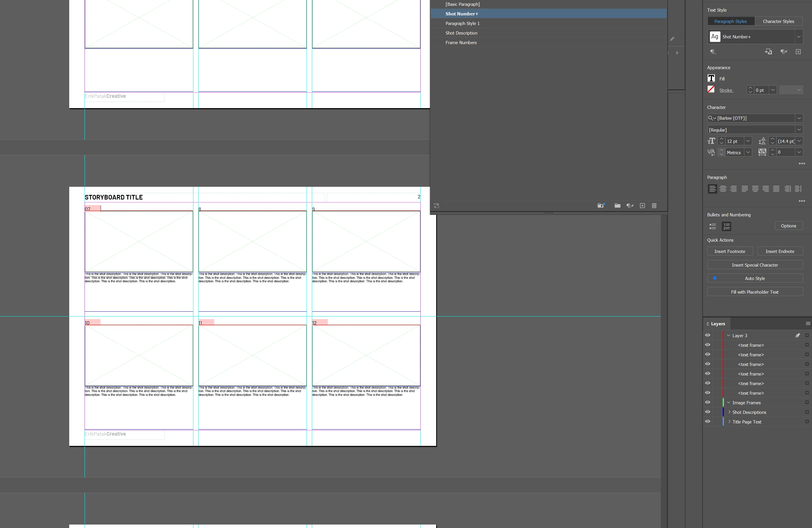
Task: Click create new style icon in styles panel
Action: (643, 206)
